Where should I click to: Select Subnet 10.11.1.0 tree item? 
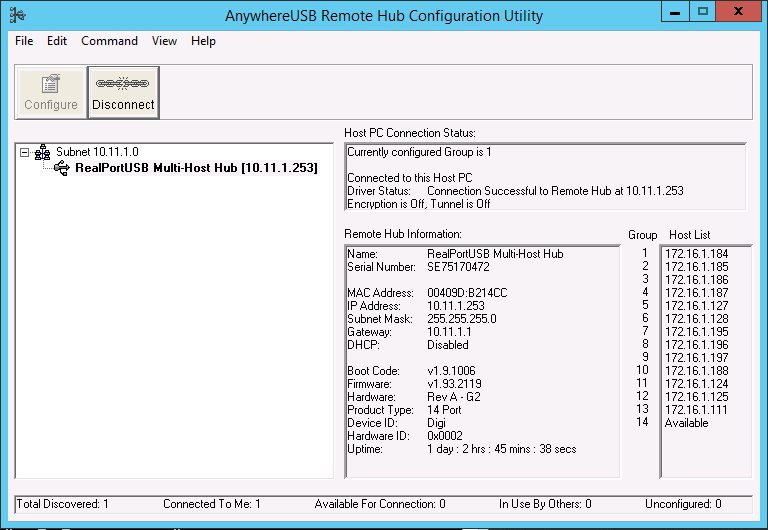tap(97, 152)
